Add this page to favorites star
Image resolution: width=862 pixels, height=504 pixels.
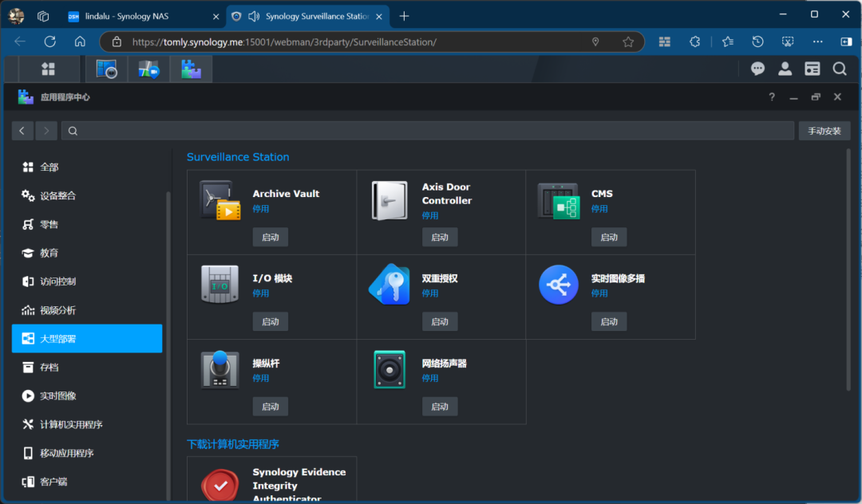(628, 41)
